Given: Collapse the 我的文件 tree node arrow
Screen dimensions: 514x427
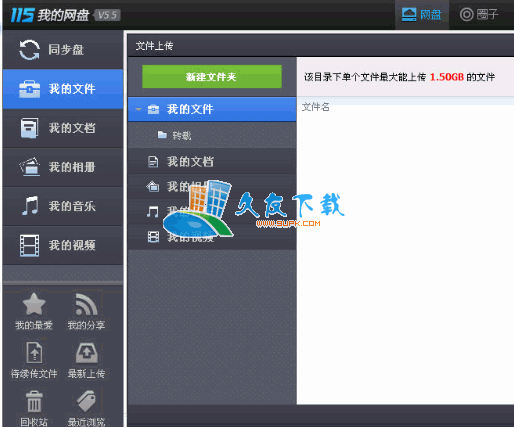Looking at the screenshot, I should pos(138,109).
